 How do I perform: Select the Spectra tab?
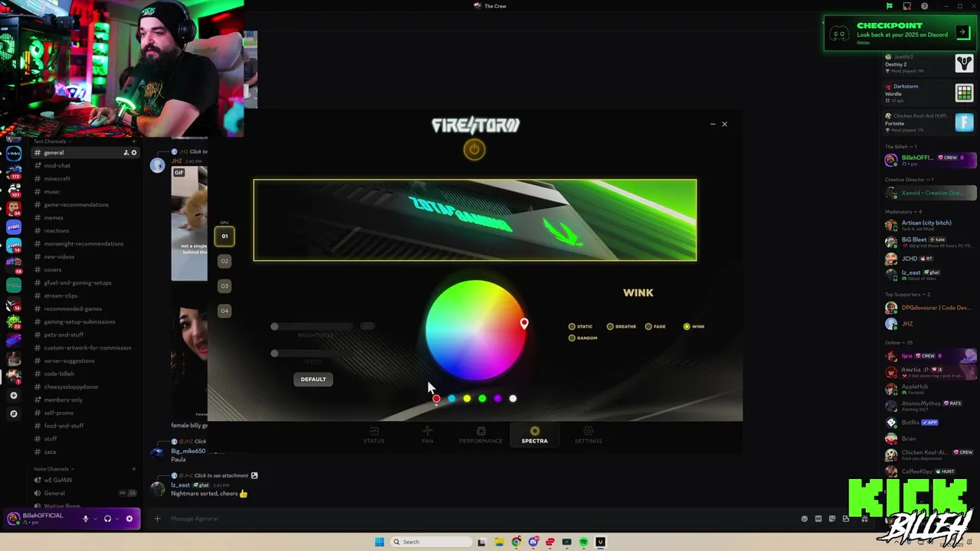(x=534, y=435)
